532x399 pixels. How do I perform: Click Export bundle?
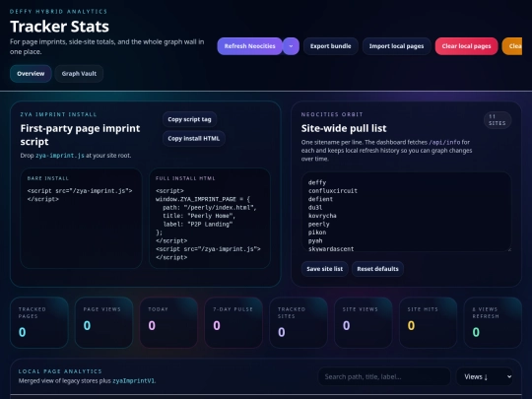pos(330,46)
